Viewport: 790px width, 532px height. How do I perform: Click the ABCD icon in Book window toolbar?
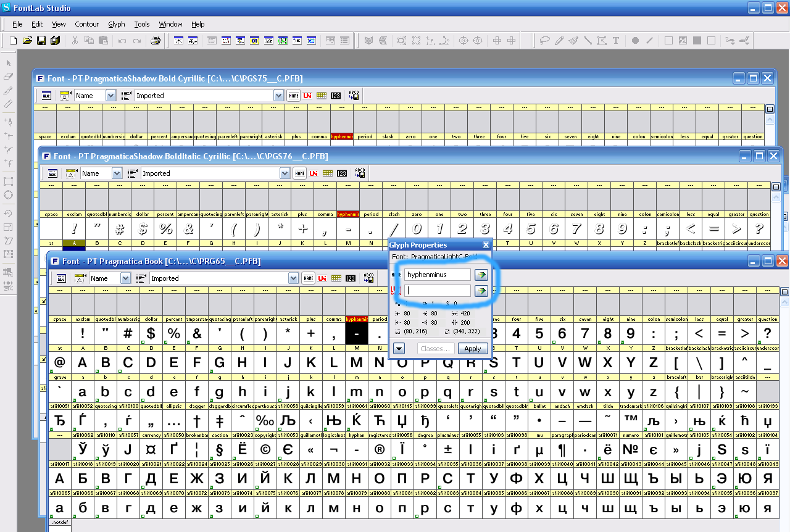(x=368, y=278)
